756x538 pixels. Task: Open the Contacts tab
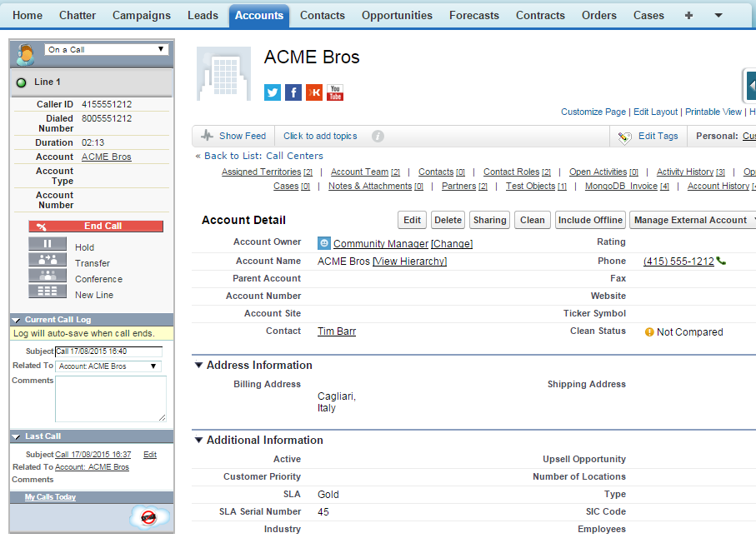coord(323,16)
